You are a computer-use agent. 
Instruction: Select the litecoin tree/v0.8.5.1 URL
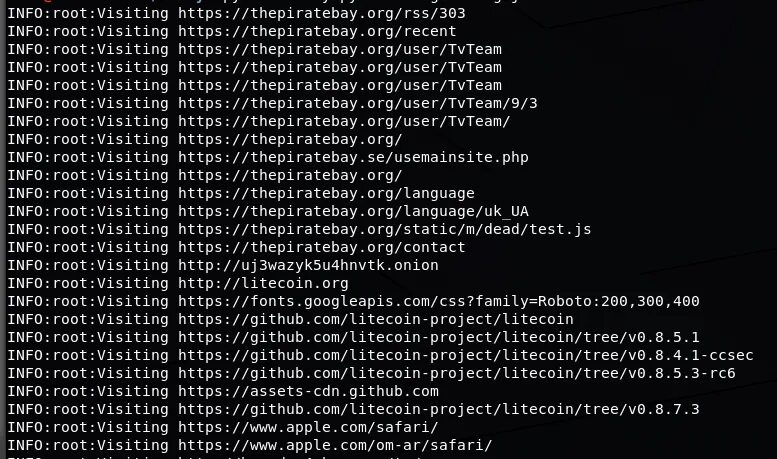coord(439,338)
